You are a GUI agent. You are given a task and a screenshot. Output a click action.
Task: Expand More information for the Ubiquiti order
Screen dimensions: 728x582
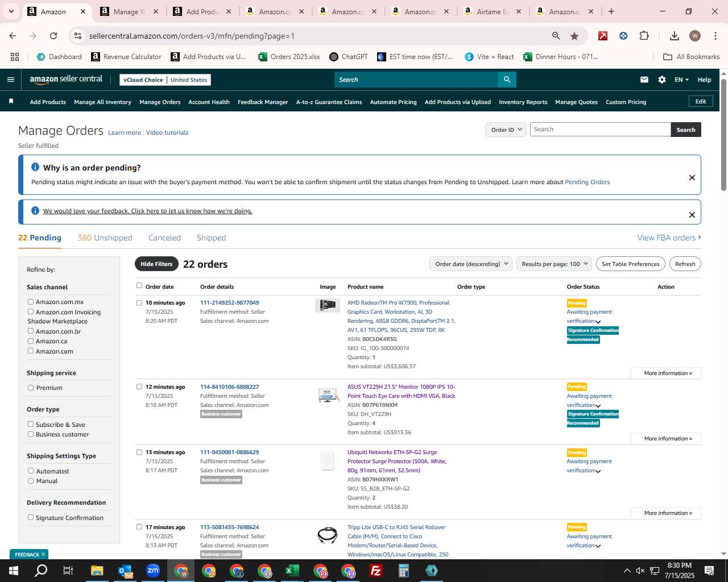(666, 513)
